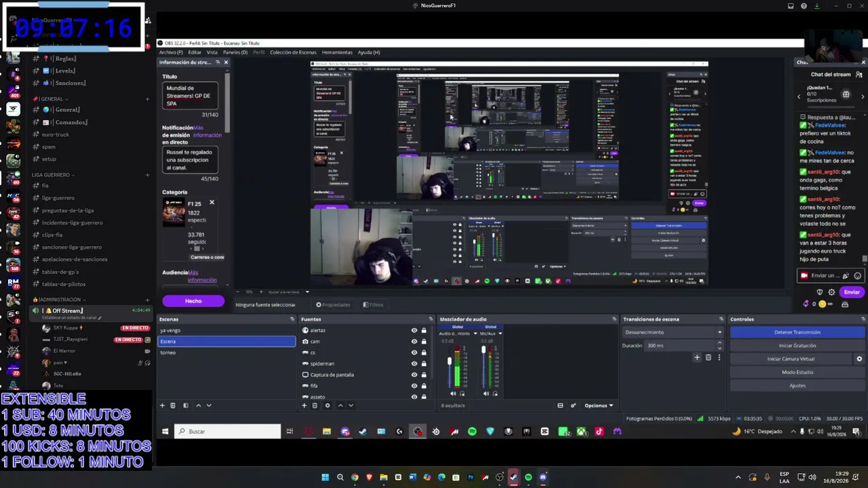Open the Herramientas menu in OBS
The height and width of the screenshot is (488, 868).
click(x=337, y=52)
